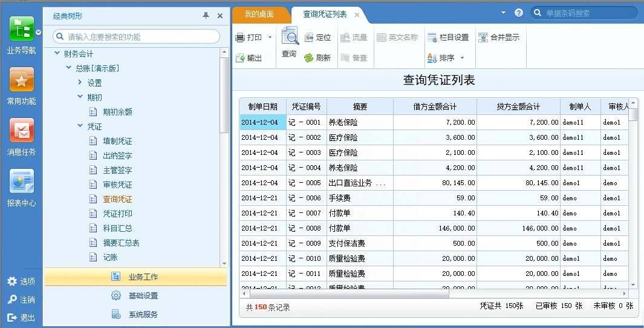
Task: Open 填制凭证 in the tree
Action: 117,141
